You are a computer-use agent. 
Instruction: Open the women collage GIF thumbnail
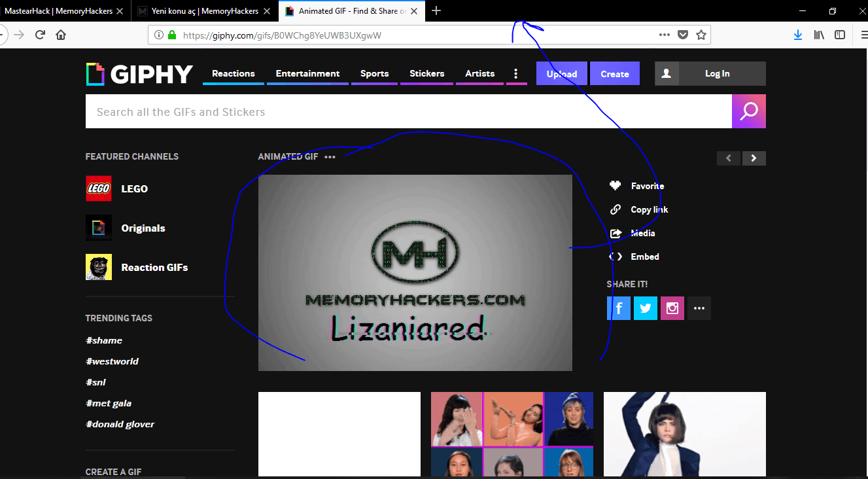click(512, 434)
